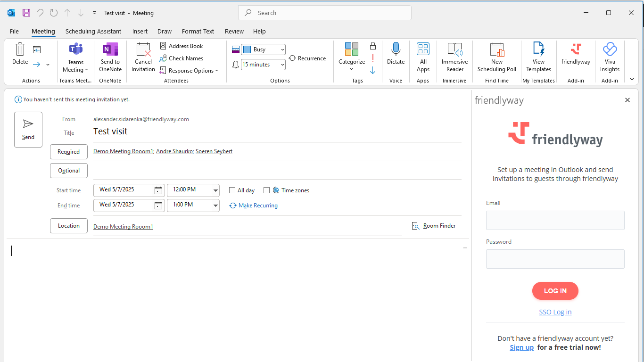This screenshot has width=644, height=362.
Task: Open the Customize Quick Access Toolbar dropdown
Action: pos(94,13)
